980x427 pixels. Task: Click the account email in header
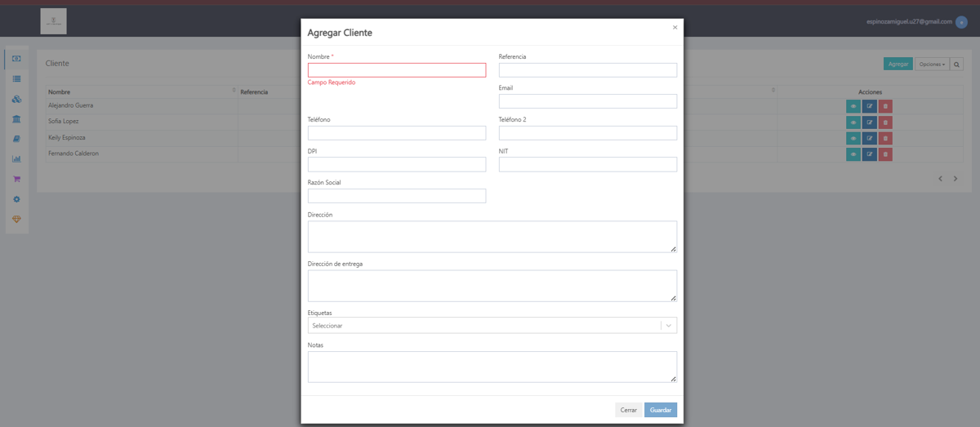click(910, 22)
